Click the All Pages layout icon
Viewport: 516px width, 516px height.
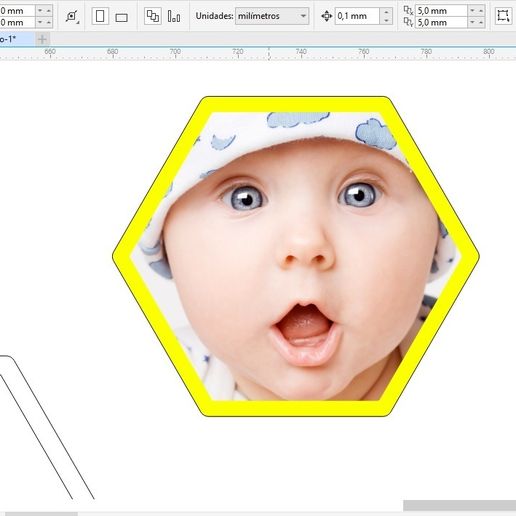pyautogui.click(x=153, y=16)
